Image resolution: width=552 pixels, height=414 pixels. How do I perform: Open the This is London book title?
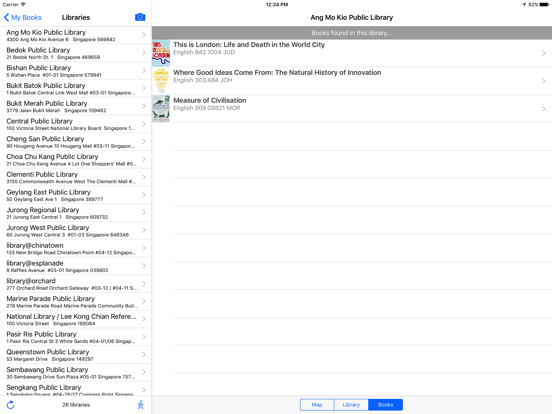click(x=249, y=45)
